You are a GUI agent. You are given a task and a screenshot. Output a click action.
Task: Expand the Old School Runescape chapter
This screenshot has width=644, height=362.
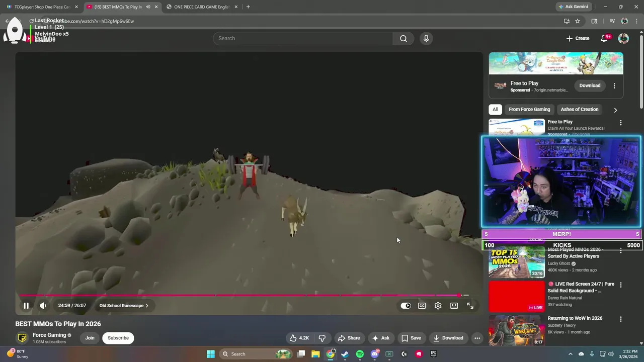(124, 306)
